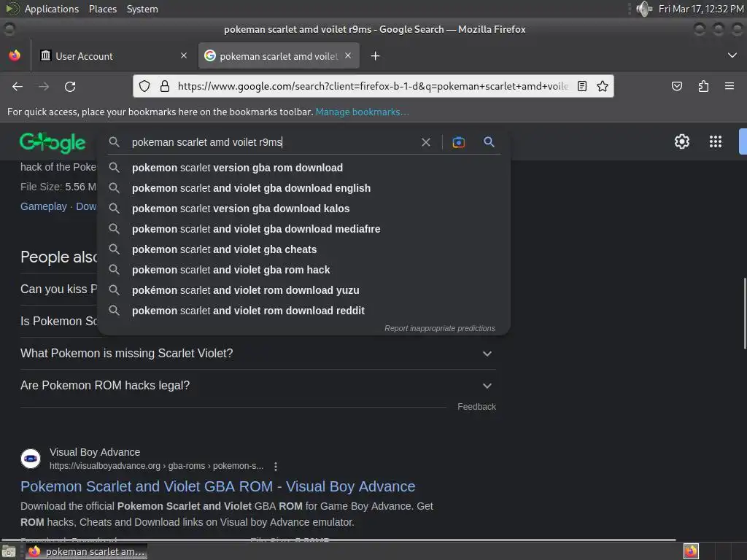Image resolution: width=747 pixels, height=560 pixels.
Task: Choose suggestion ending 'gba download english'
Action: (x=304, y=188)
